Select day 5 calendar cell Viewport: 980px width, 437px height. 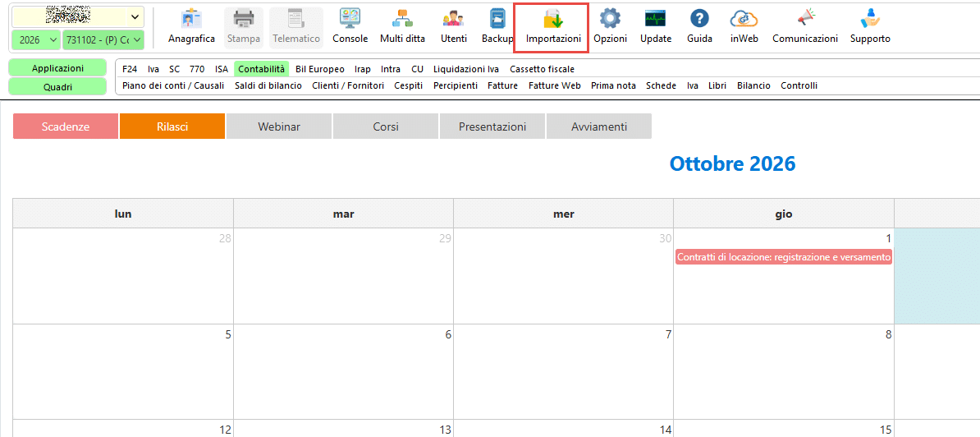coord(123,371)
